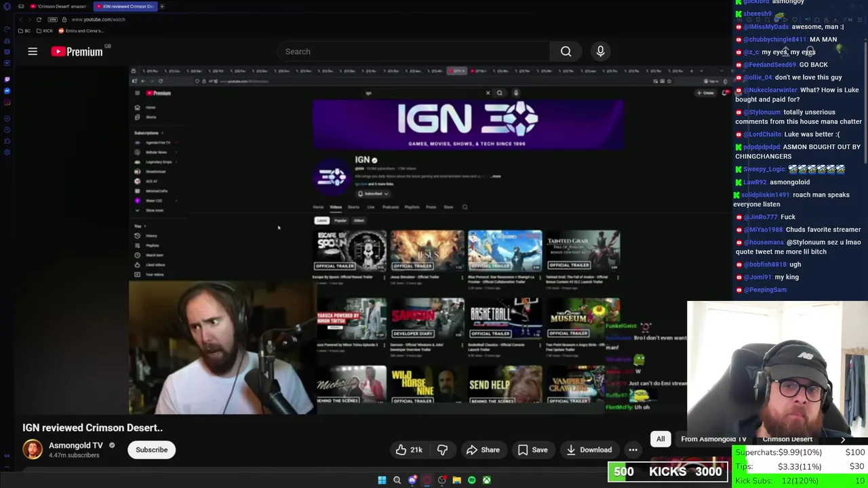Open Opera GX from the taskbar
This screenshot has width=868, height=488.
(427, 481)
